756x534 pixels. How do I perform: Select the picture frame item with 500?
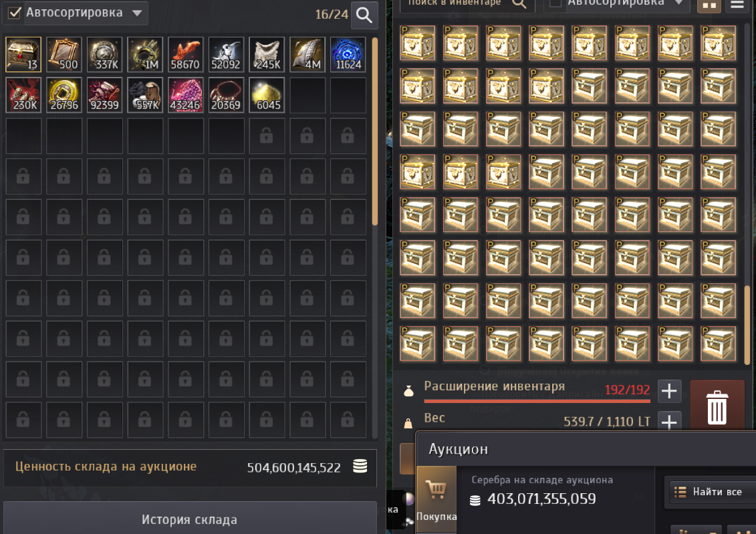tap(64, 54)
